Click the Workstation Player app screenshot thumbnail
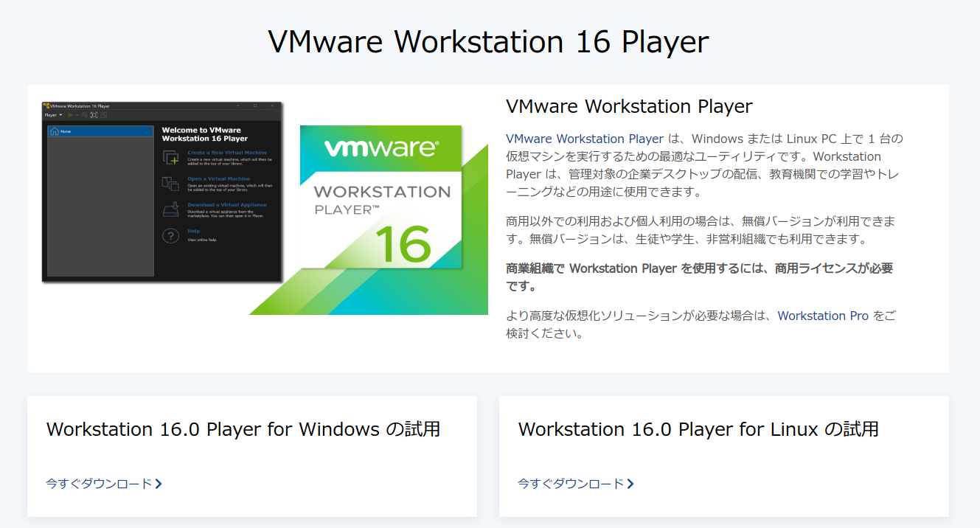 pyautogui.click(x=162, y=192)
